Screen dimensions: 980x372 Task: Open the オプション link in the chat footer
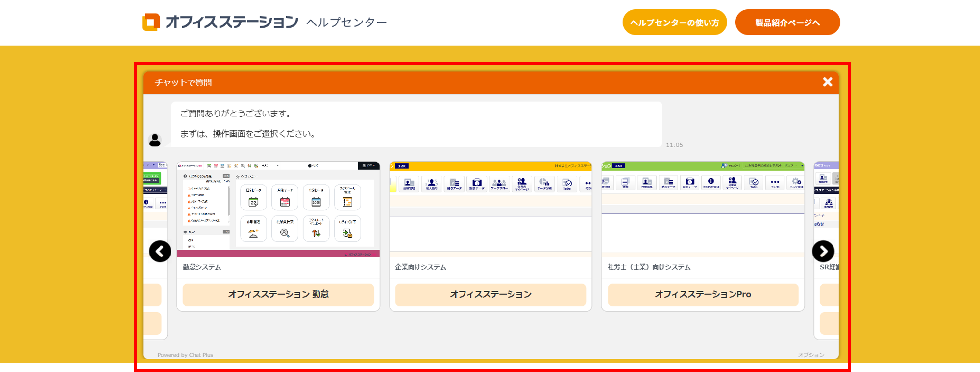click(x=811, y=355)
